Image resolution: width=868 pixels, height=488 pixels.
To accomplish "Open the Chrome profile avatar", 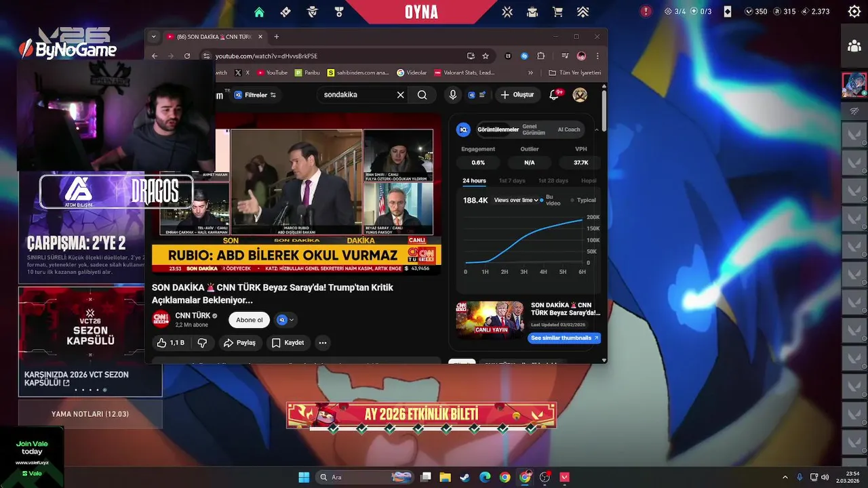I will pos(581,56).
